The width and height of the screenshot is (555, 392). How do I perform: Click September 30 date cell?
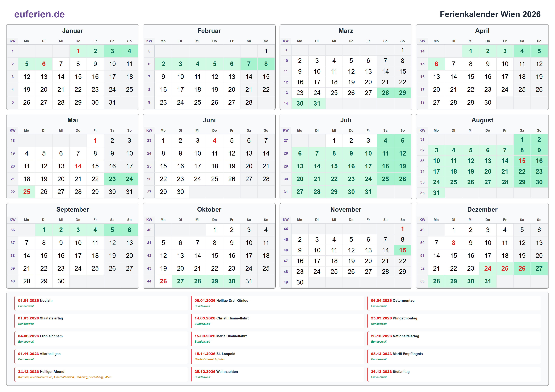[61, 281]
